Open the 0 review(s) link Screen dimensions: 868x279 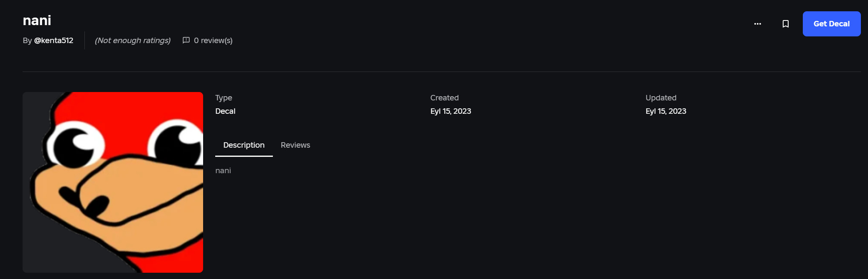[x=213, y=41]
